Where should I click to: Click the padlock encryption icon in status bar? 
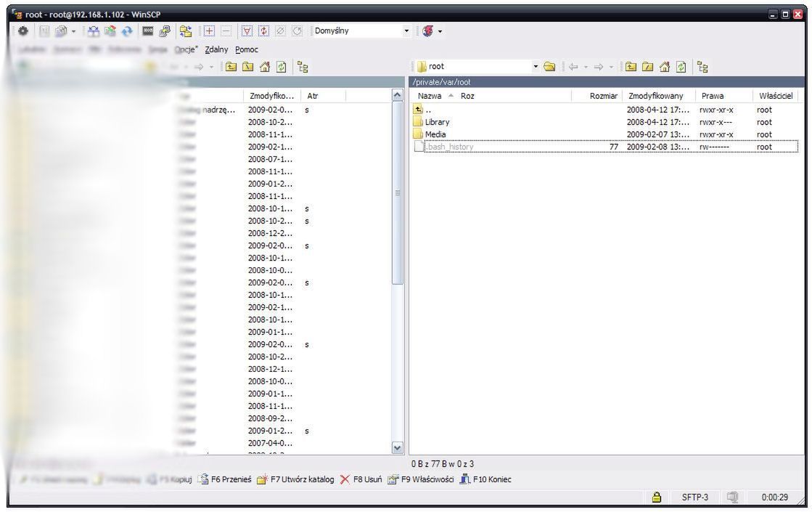click(x=657, y=497)
